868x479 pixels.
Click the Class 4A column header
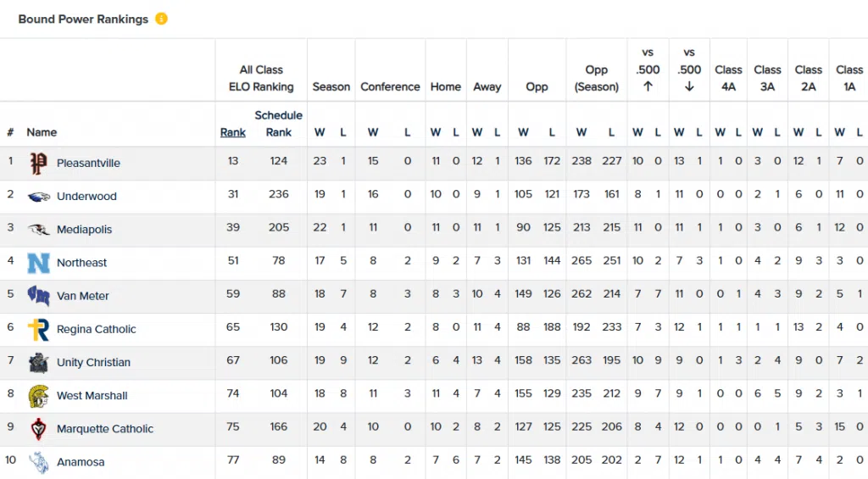[x=728, y=78]
